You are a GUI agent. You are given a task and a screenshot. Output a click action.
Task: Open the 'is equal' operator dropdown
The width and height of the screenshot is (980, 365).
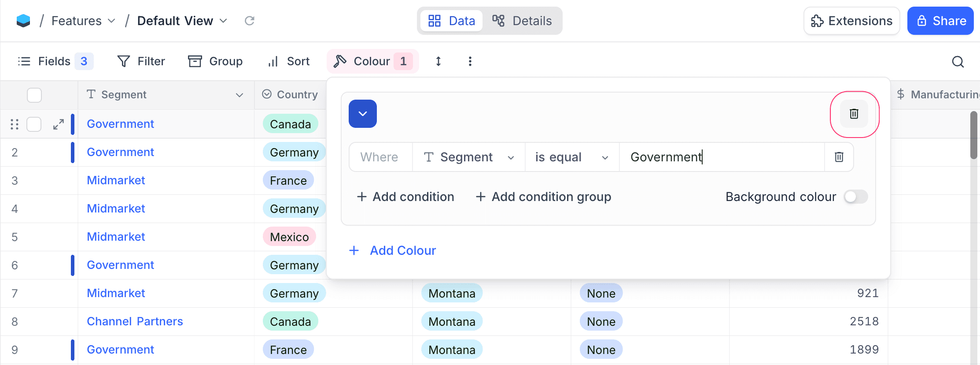tap(571, 157)
